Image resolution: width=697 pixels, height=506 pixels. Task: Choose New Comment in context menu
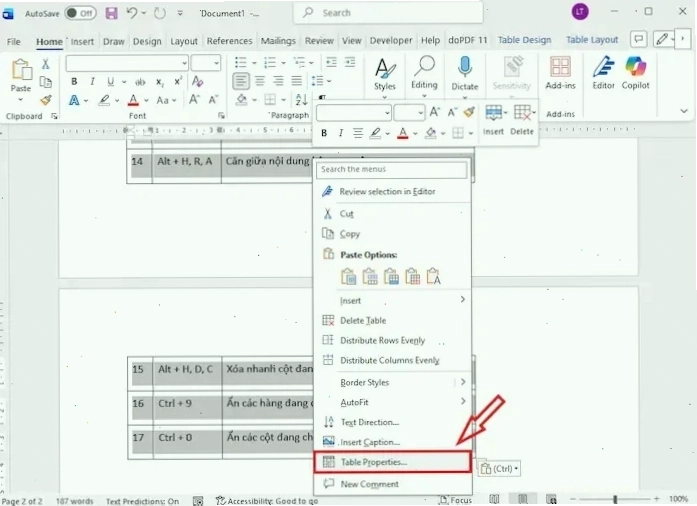[393, 484]
